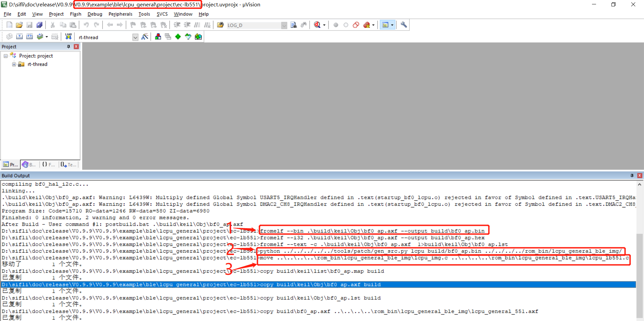Click the 'Program Size: Code=15710' output line
This screenshot has width=644, height=321.
coord(106,211)
